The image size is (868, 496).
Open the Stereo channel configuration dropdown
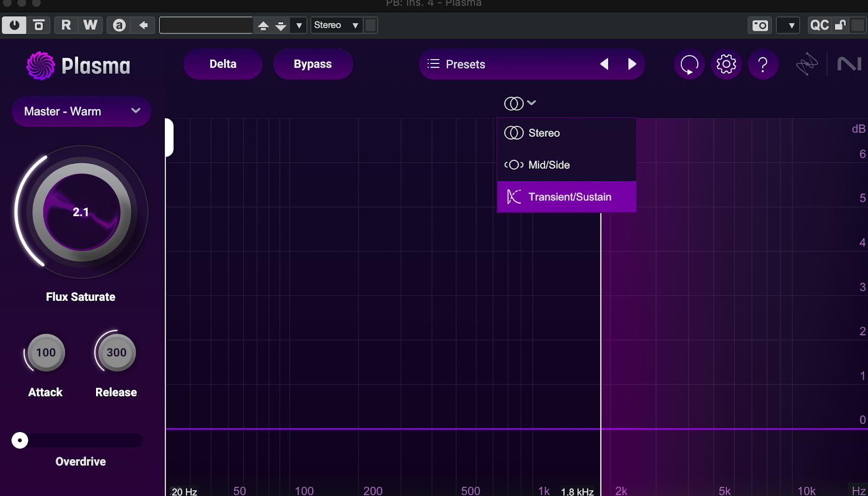pos(336,25)
